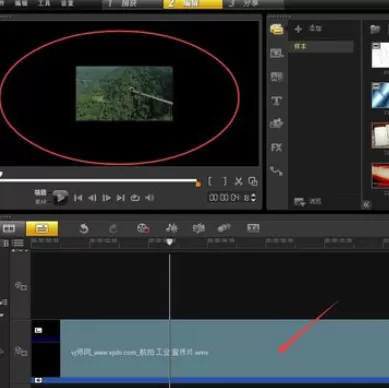Viewport: 389px width, 388px height.
Task: Select the white library thumbnail
Action: (x=380, y=55)
